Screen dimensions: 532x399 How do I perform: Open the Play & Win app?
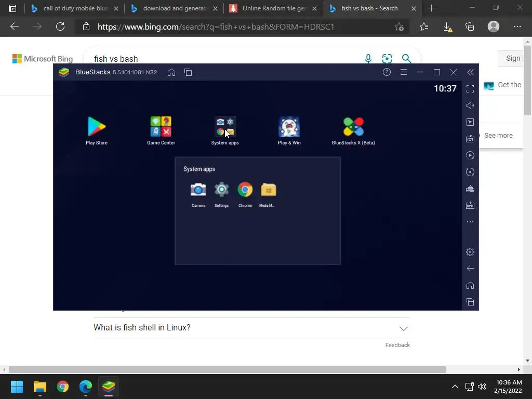pos(289,127)
